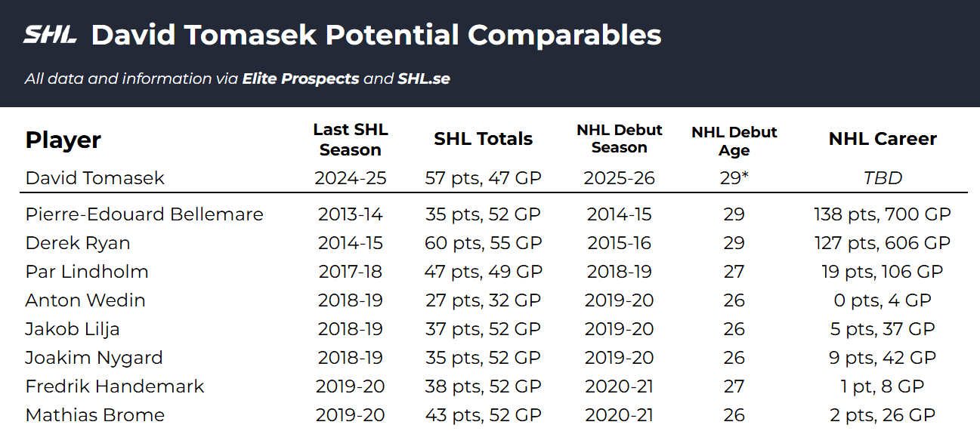Viewport: 980px width, 431px height.
Task: Select Jakob Lilja's name
Action: [73, 329]
